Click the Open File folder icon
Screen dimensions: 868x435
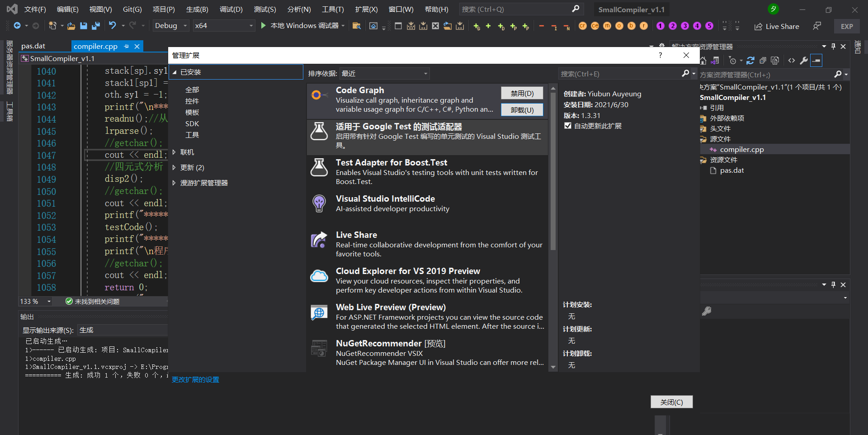[x=71, y=26]
